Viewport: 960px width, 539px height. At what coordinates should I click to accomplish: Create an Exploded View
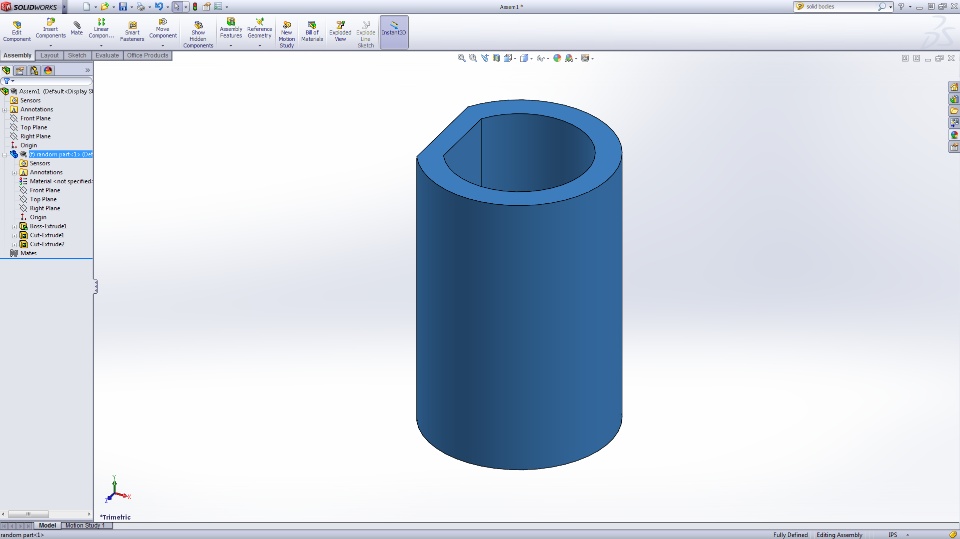click(x=340, y=32)
